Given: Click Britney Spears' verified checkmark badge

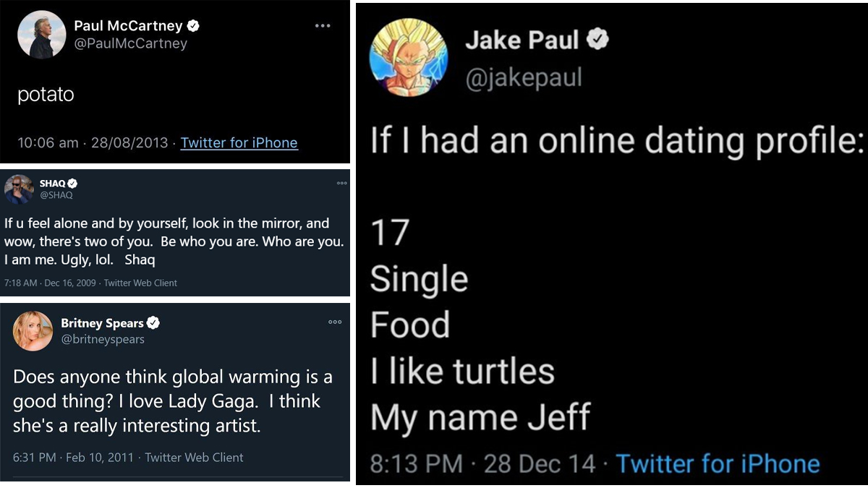Looking at the screenshot, I should [x=153, y=323].
